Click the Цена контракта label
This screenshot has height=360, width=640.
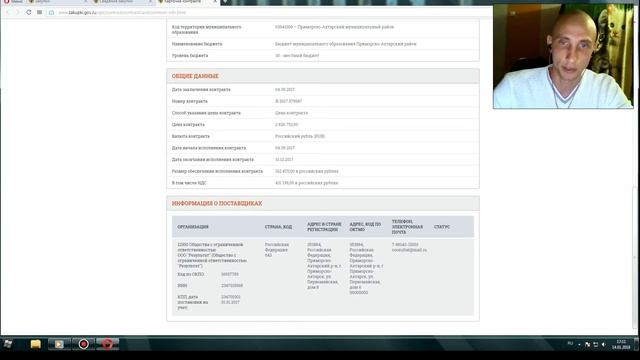tap(188, 124)
